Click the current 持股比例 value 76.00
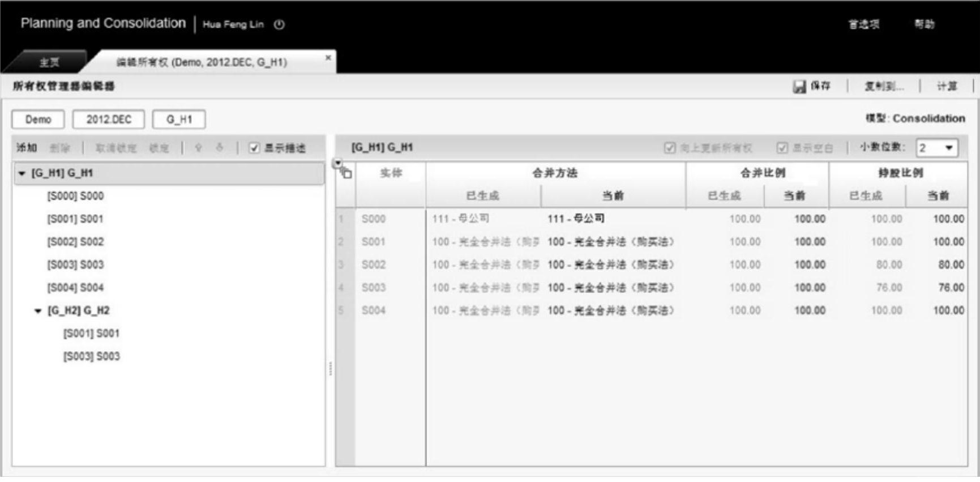The image size is (980, 482). 951,288
